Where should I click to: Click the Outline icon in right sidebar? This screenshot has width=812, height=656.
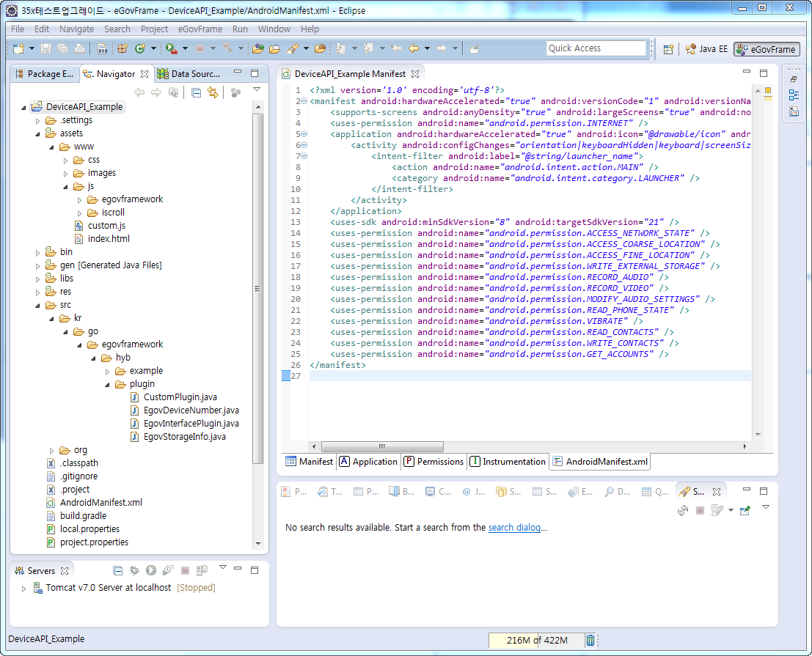click(794, 95)
